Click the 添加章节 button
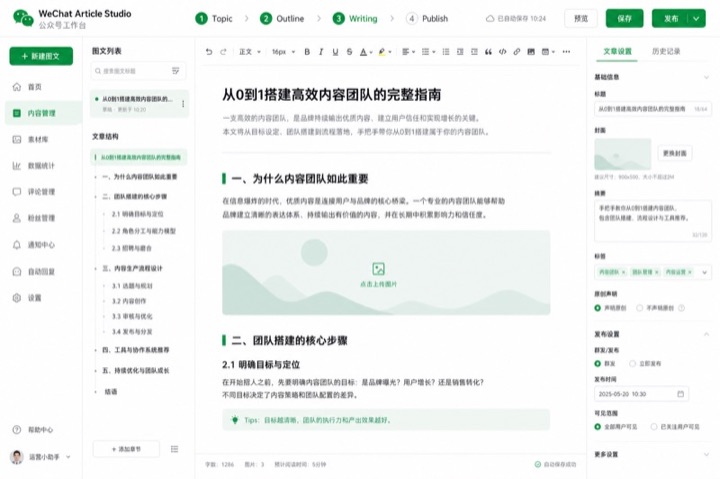720x479 pixels. (x=126, y=449)
